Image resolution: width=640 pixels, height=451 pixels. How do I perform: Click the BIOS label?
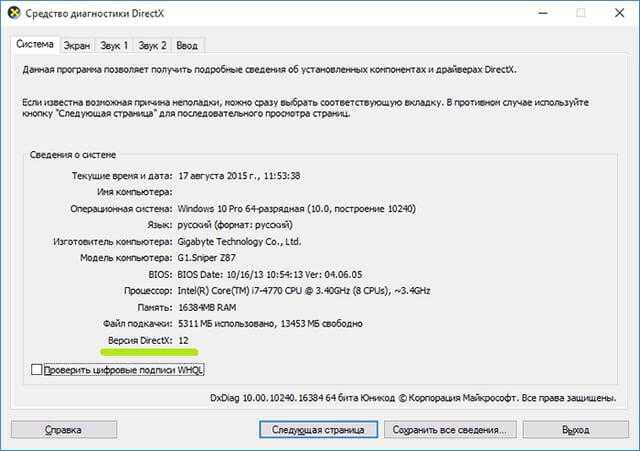160,274
